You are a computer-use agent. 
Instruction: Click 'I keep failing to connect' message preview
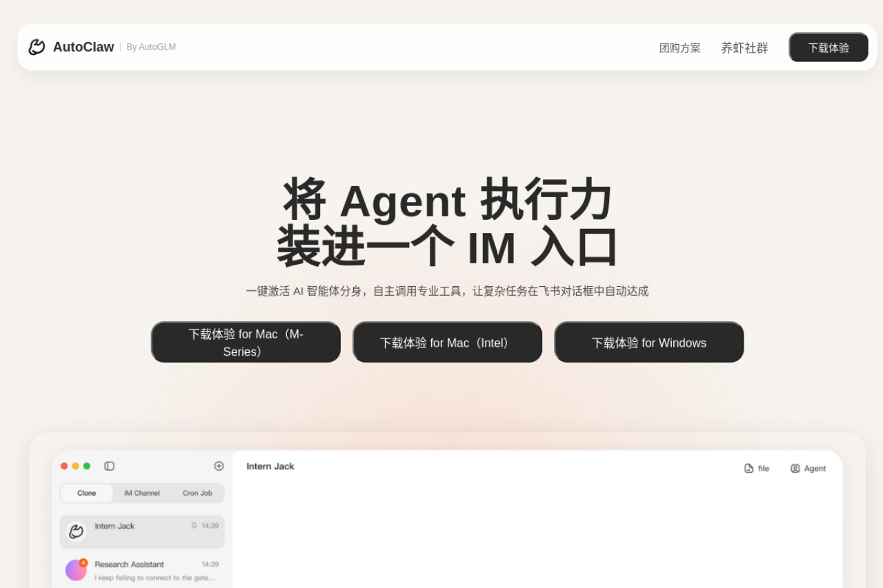pos(155,578)
